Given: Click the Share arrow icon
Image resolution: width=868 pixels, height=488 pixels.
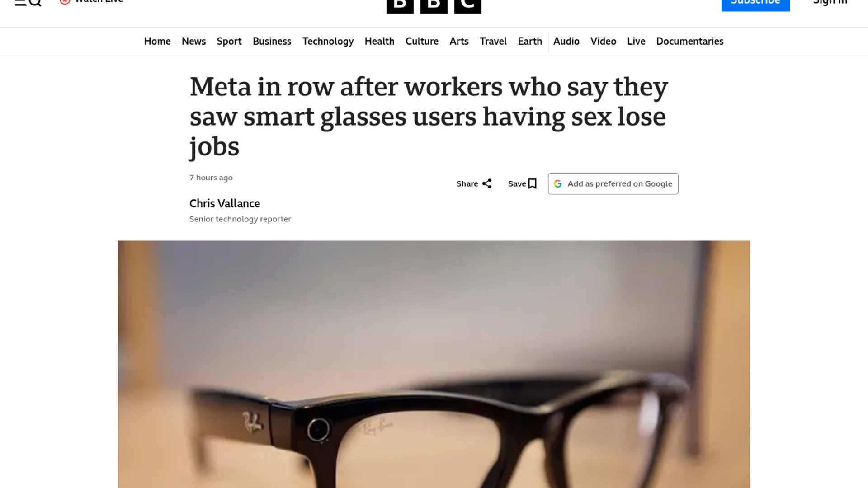Looking at the screenshot, I should point(486,184).
